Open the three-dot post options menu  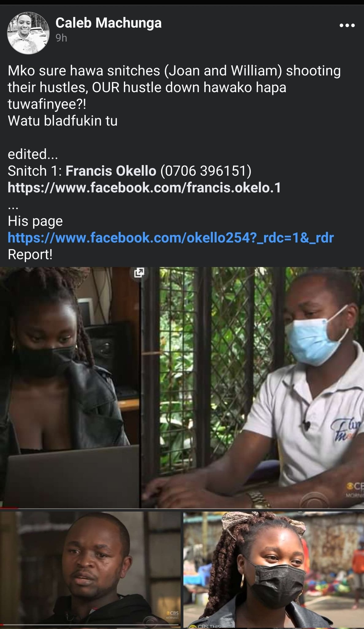click(x=347, y=25)
